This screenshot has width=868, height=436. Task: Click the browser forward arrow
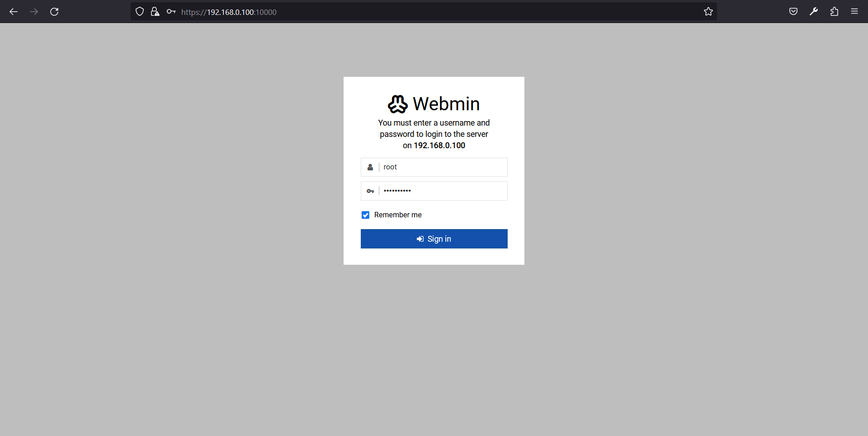(x=34, y=12)
